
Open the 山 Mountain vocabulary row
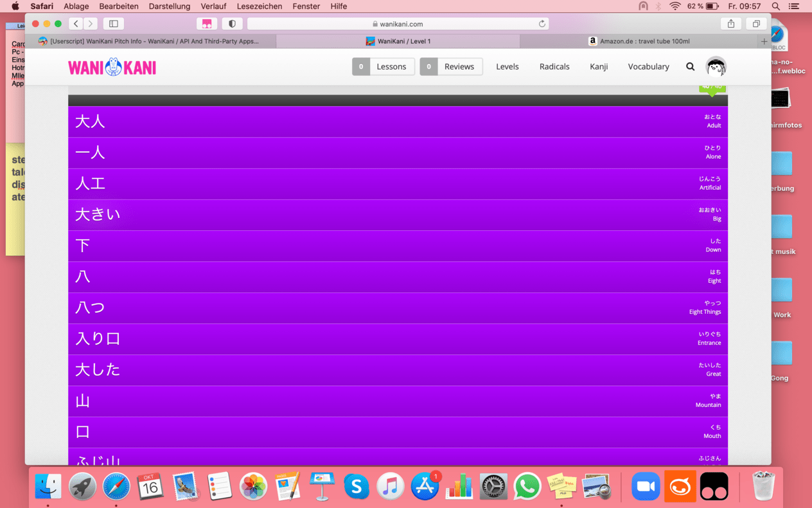click(398, 401)
